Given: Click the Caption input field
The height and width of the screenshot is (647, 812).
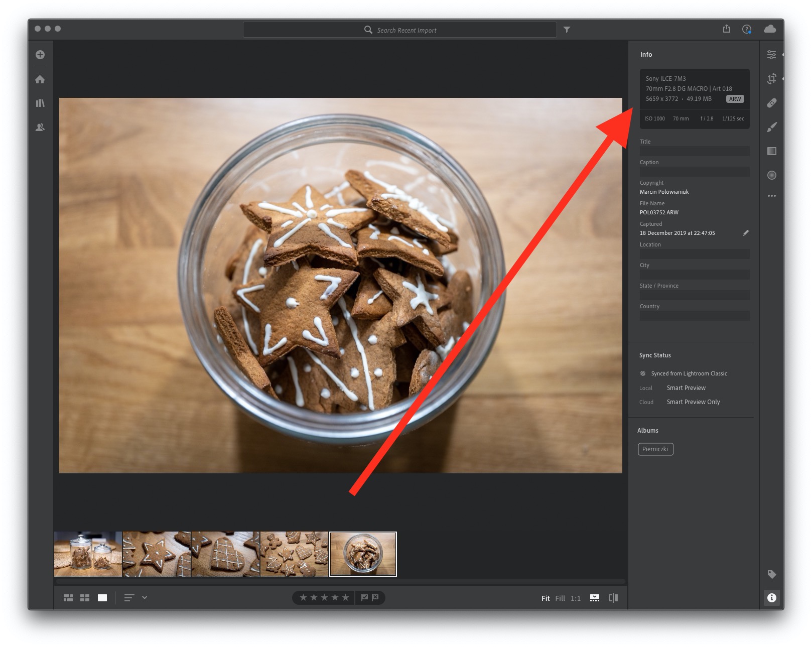Looking at the screenshot, I should (695, 172).
